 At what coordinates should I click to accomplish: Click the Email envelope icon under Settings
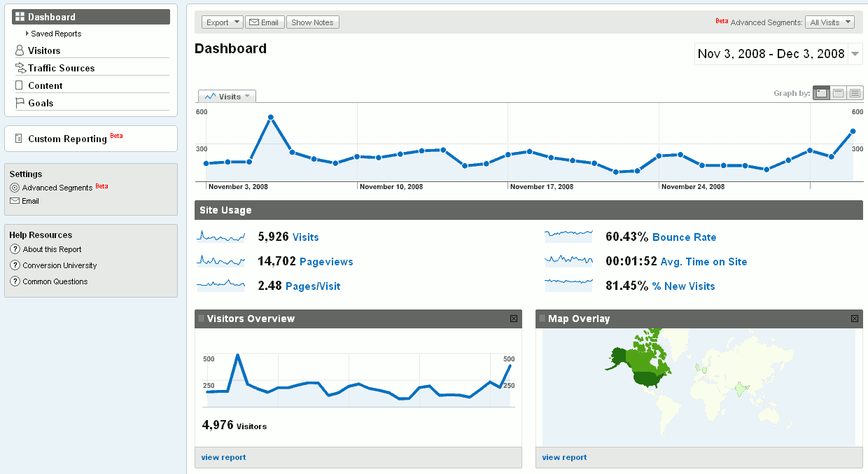15,201
